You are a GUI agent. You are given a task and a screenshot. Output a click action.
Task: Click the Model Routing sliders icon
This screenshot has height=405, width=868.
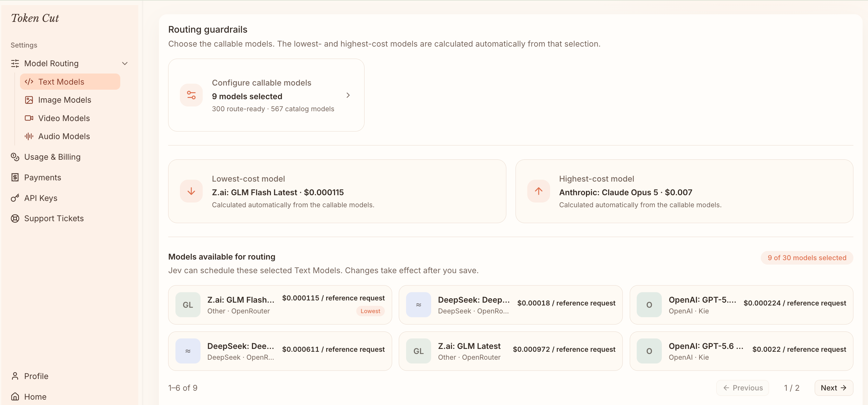(x=15, y=63)
